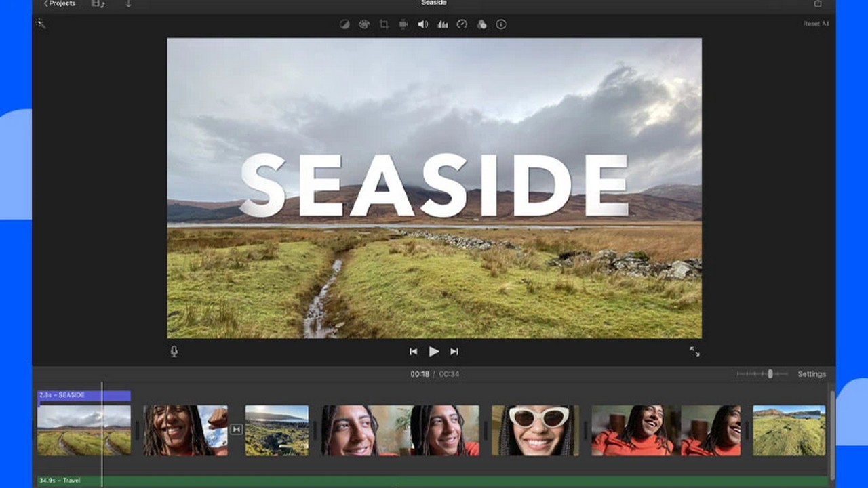Viewport: 868px width, 488px height.
Task: Skip to the previous clip
Action: (413, 351)
